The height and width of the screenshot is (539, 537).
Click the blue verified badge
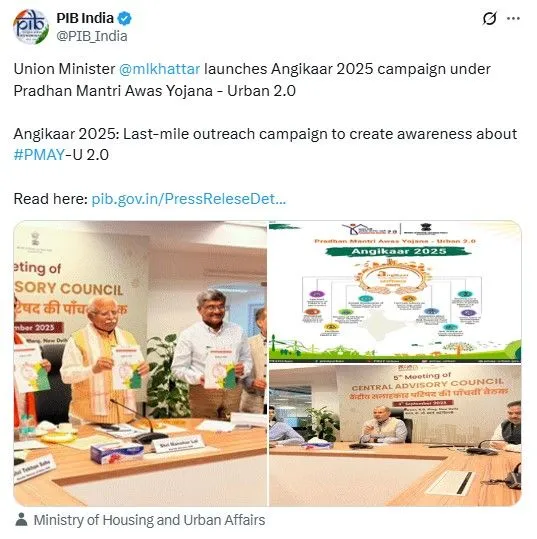point(124,18)
